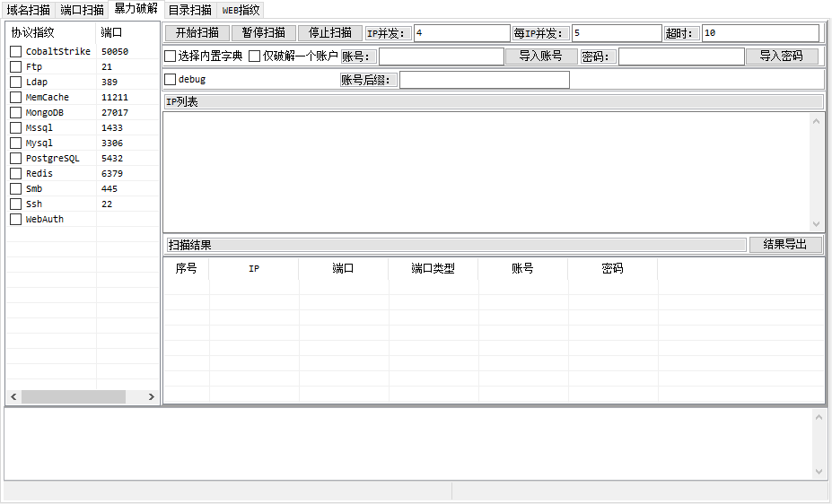Open the WEB指纹 tab
This screenshot has width=832, height=504.
click(241, 10)
